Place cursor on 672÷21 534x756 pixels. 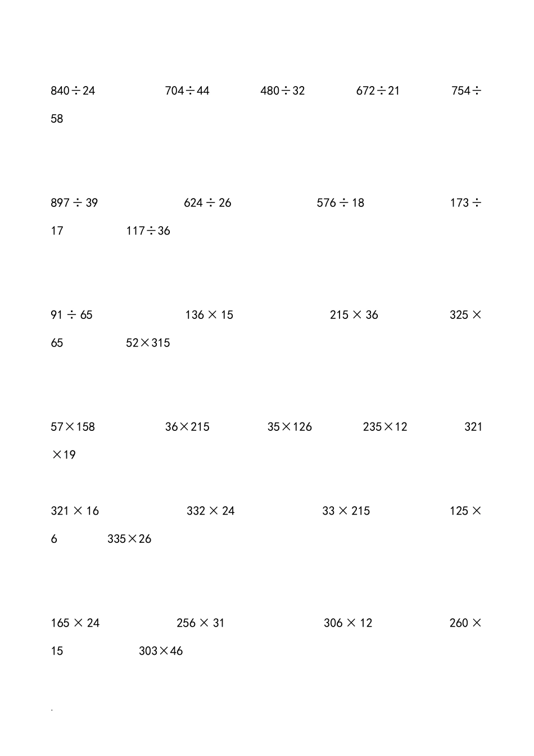coord(378,91)
